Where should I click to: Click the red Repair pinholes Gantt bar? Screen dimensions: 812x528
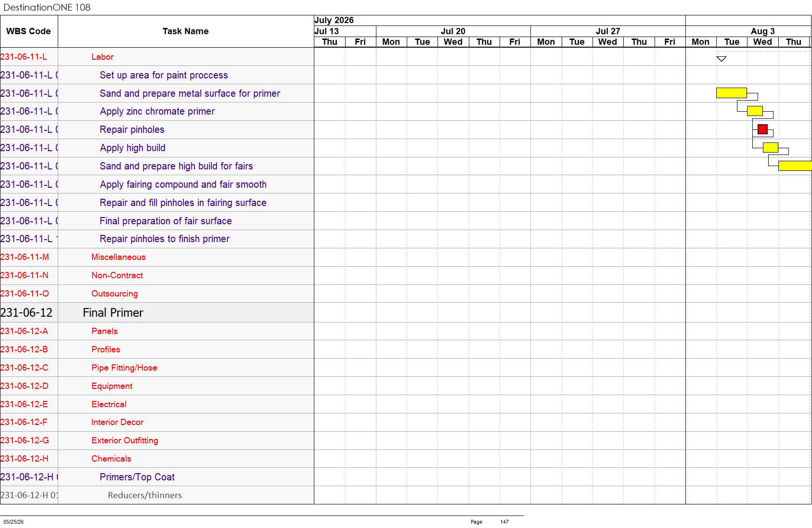tap(762, 129)
